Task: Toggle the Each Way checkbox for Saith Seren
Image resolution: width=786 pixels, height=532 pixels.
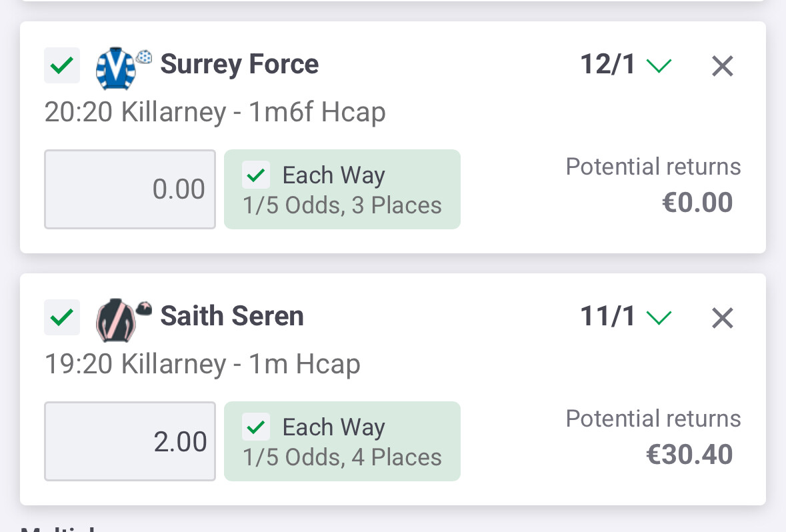Action: point(257,428)
